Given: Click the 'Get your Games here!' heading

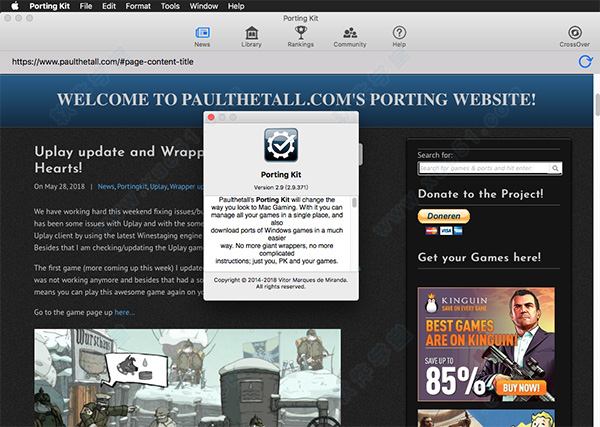Looking at the screenshot, I should coord(479,257).
